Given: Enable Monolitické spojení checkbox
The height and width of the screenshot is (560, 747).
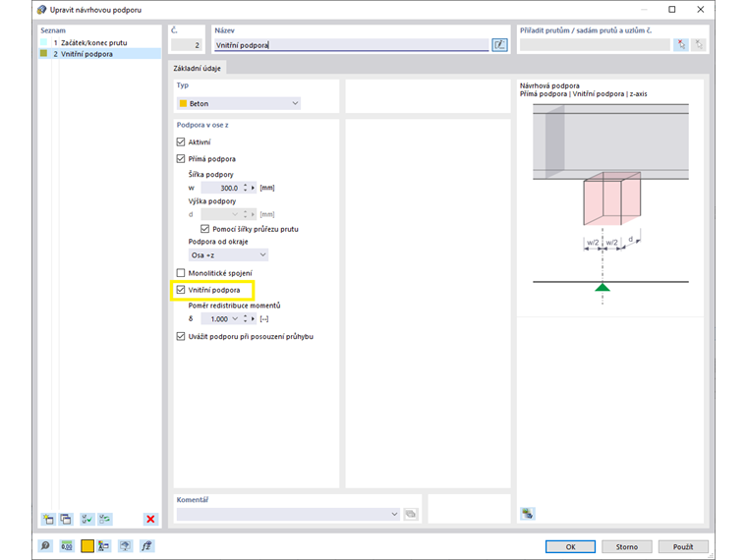Looking at the screenshot, I should tap(181, 273).
